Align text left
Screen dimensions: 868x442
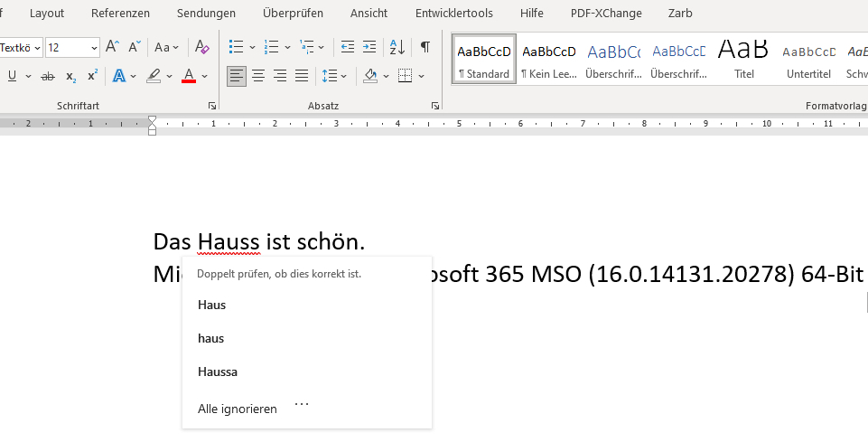pos(237,76)
